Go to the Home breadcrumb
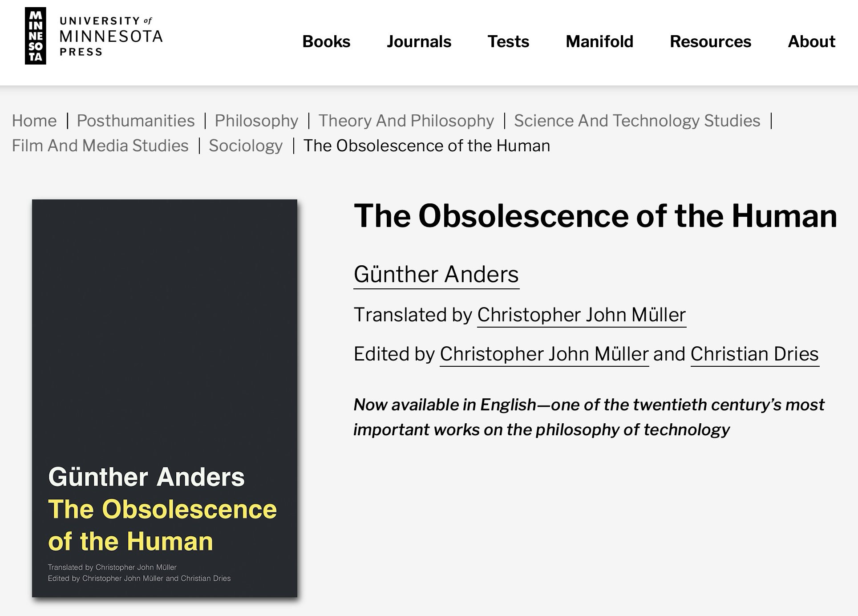This screenshot has width=858, height=616. click(x=34, y=121)
